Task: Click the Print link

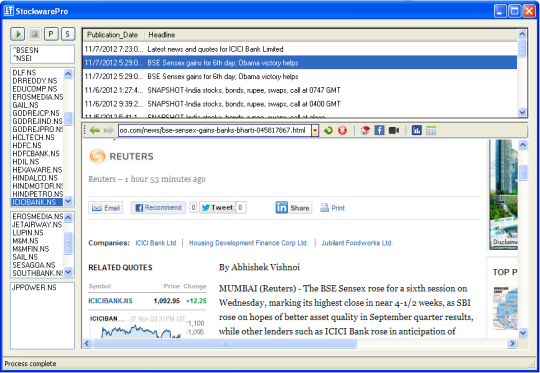Action: click(x=333, y=208)
